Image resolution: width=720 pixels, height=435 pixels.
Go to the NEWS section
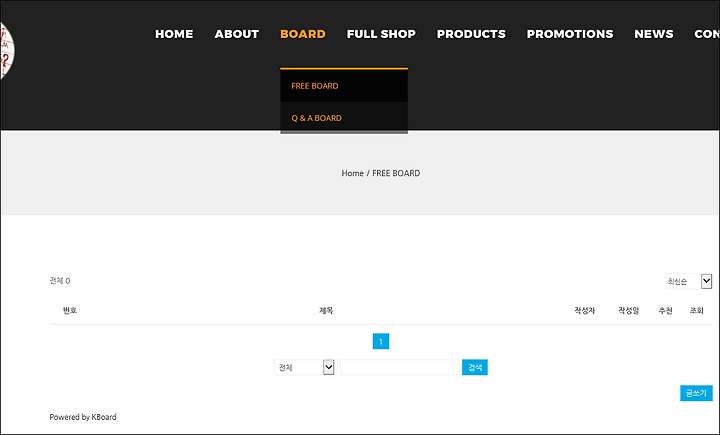pos(653,34)
